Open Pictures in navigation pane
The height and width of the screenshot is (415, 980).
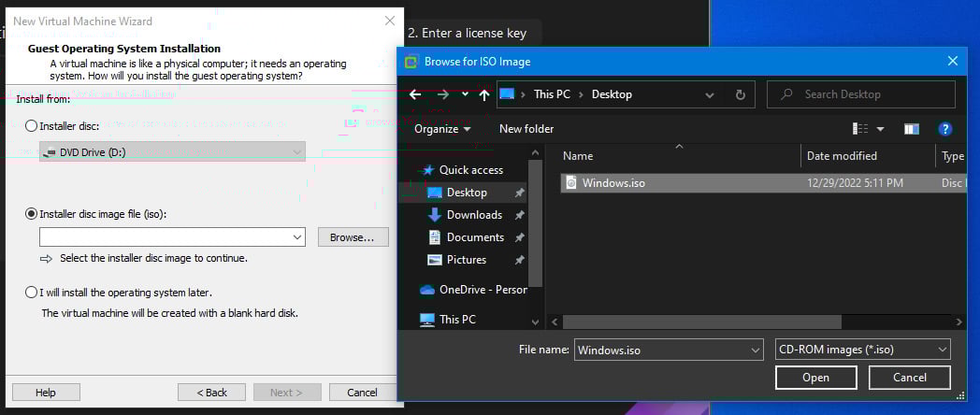coord(467,260)
